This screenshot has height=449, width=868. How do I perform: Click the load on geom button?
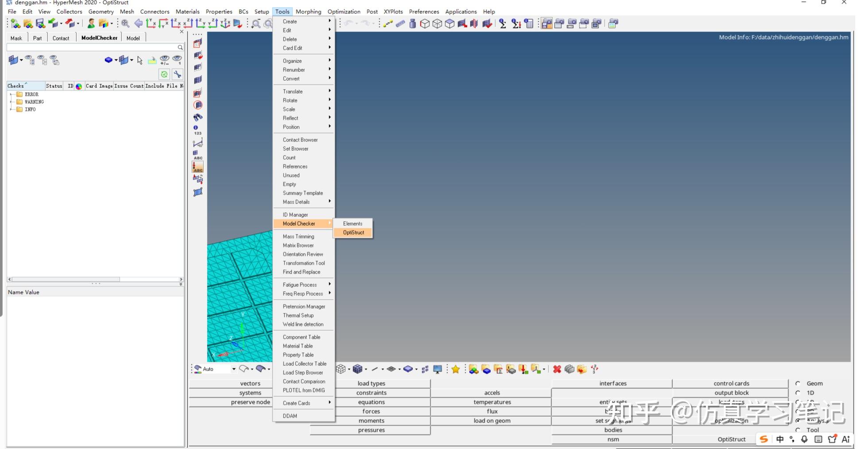[492, 421]
